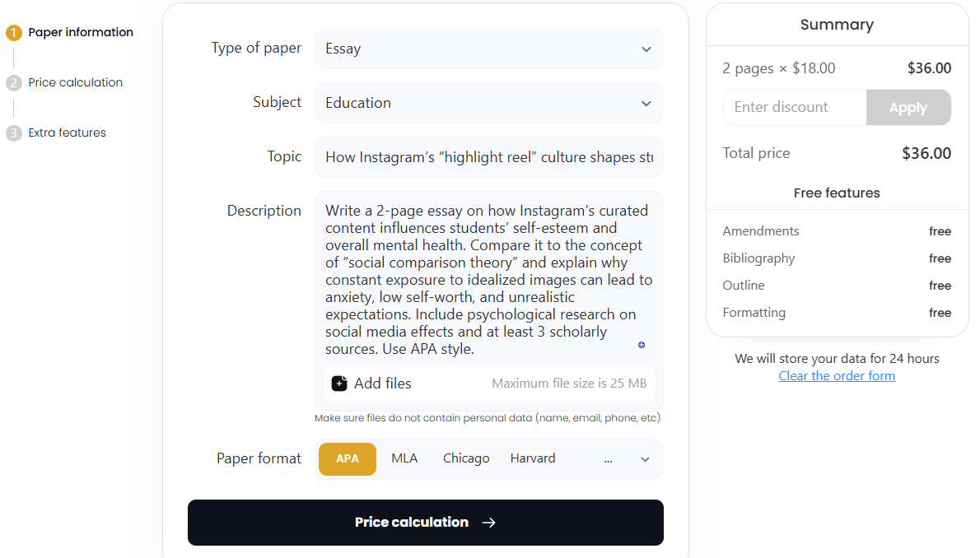Select the MLA paper format
Viewport: 980px width, 558px height.
tap(404, 458)
